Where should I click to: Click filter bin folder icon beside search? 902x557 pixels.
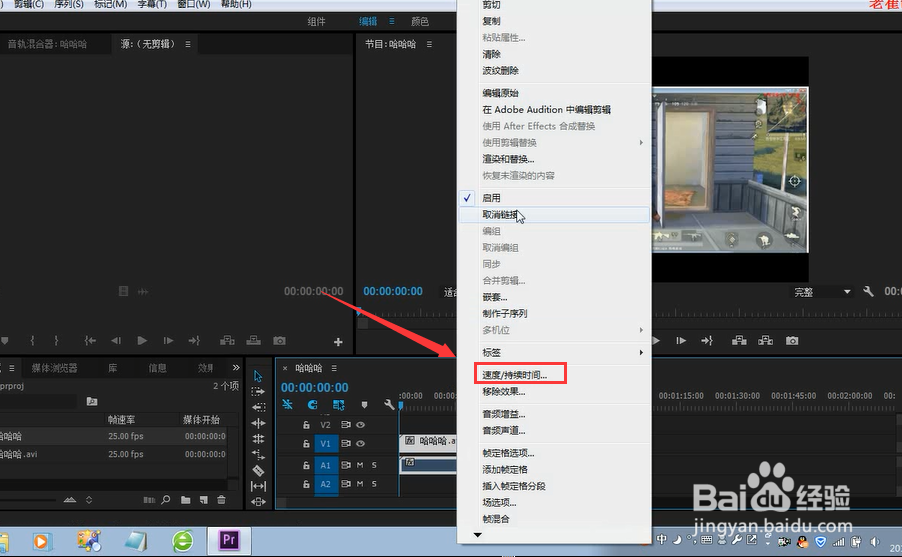coord(92,401)
